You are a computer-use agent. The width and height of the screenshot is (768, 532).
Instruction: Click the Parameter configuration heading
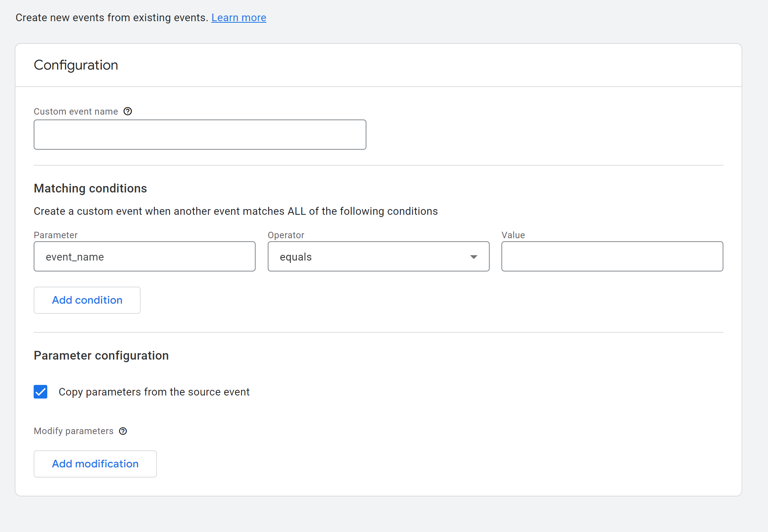[x=101, y=355]
